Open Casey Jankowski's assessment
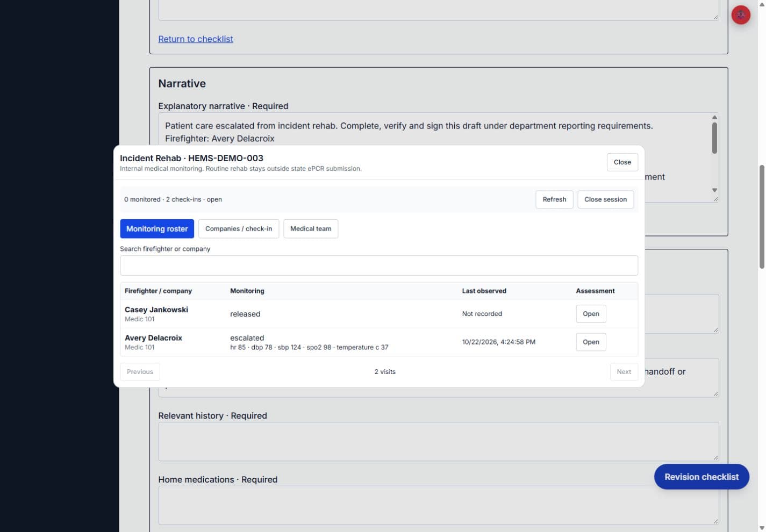This screenshot has width=766, height=532. (591, 314)
